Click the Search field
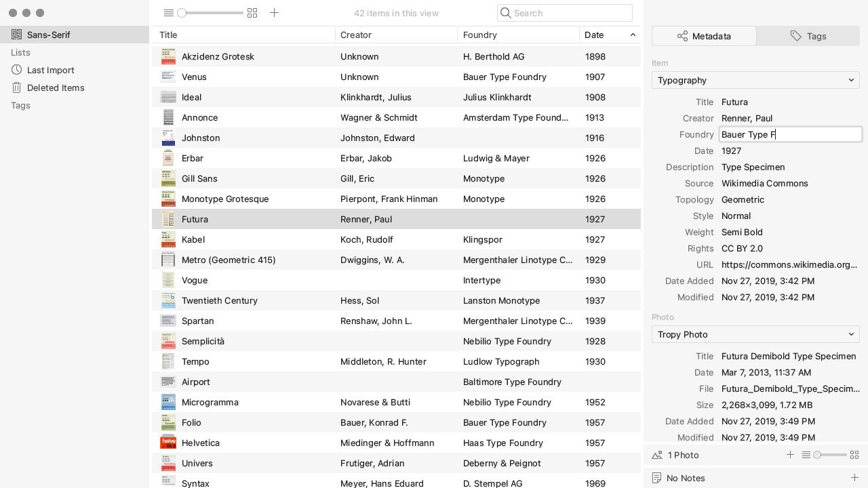Viewport: 868px width, 488px height. 565,13
